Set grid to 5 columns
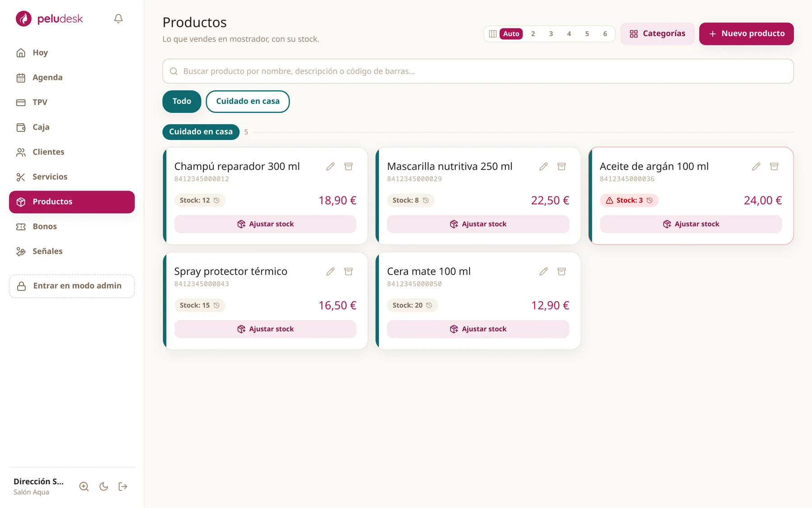This screenshot has height=508, width=812. click(x=587, y=34)
